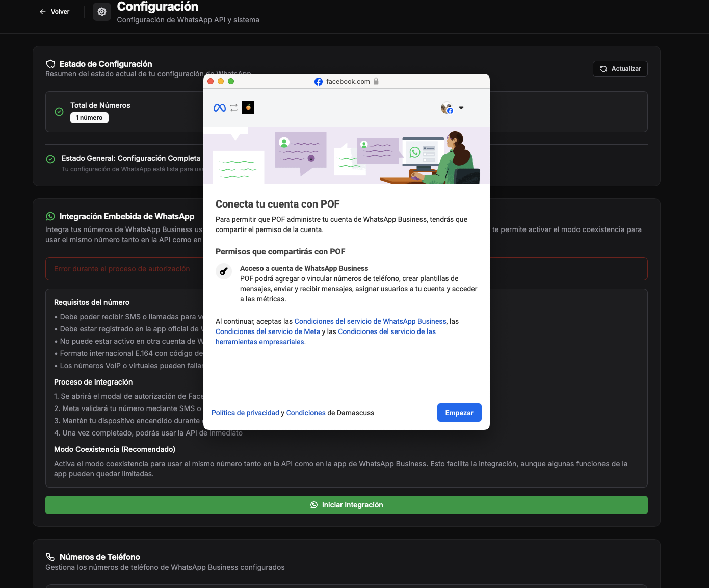Click the shield icon beside Estado de Configuración

[50, 64]
